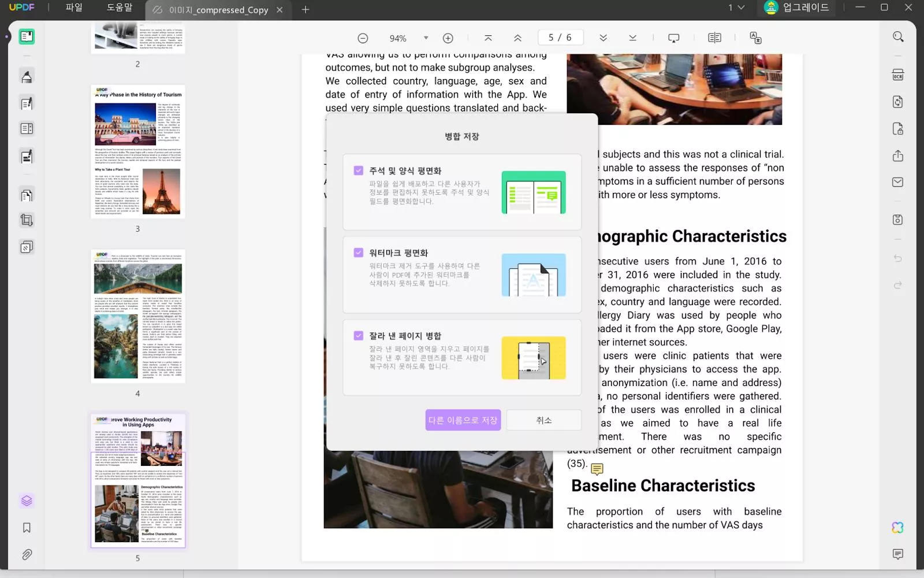The height and width of the screenshot is (578, 924).
Task: Open the bookmarks panel icon
Action: (x=27, y=528)
